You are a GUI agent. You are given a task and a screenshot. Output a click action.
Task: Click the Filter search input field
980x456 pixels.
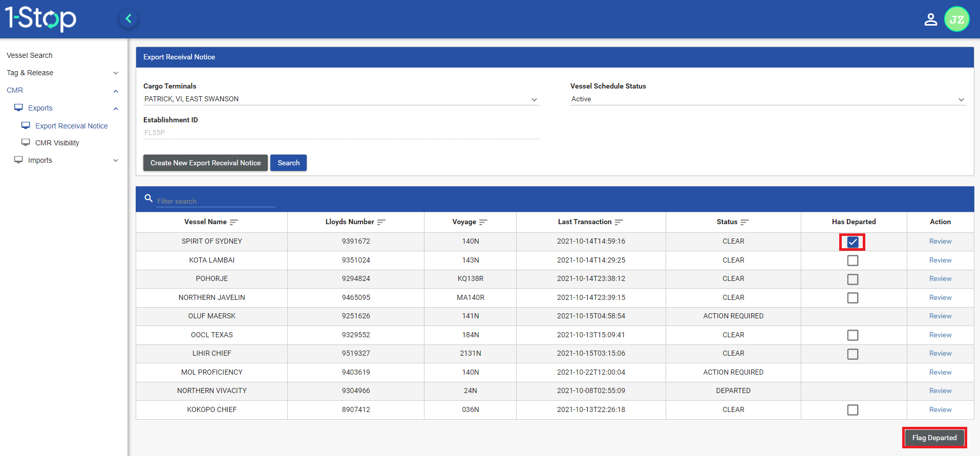coord(216,201)
